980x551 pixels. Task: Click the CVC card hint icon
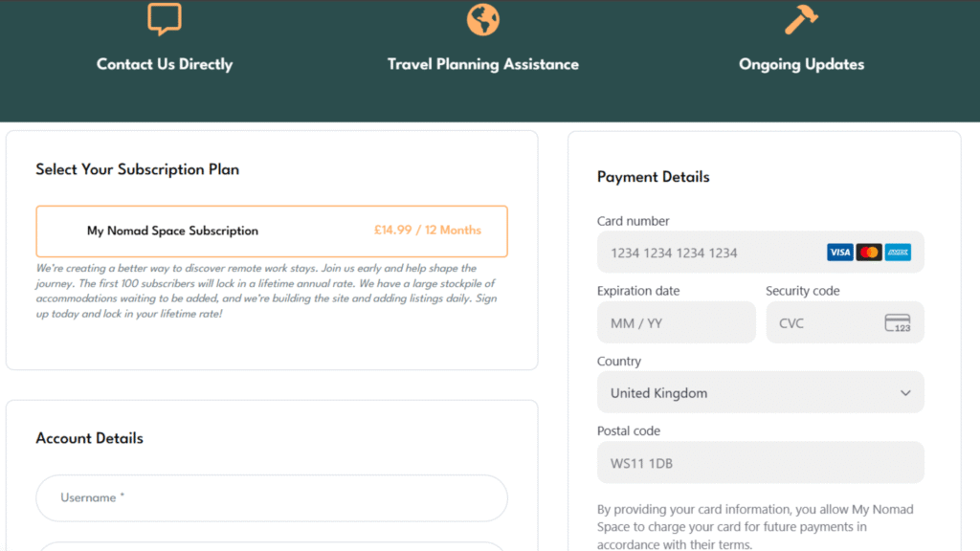898,323
